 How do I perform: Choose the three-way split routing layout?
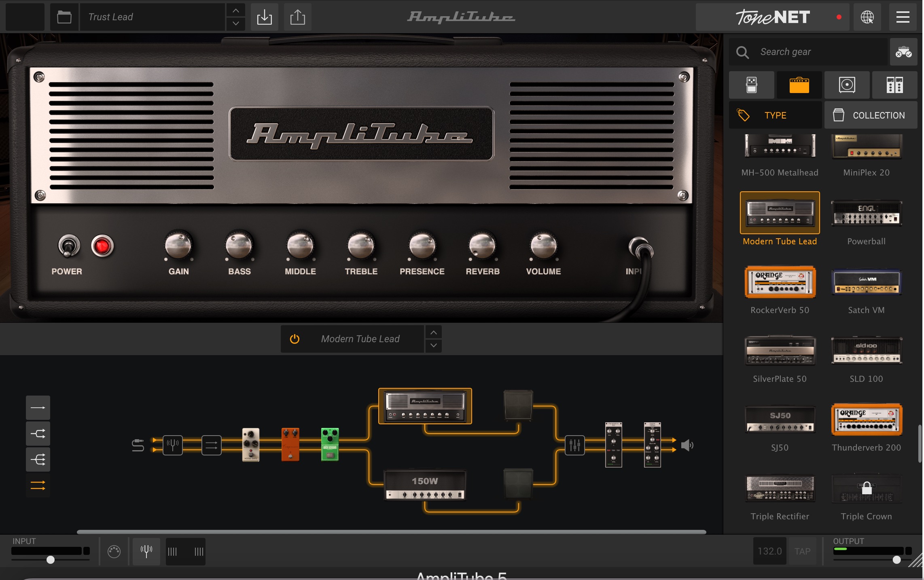click(38, 459)
